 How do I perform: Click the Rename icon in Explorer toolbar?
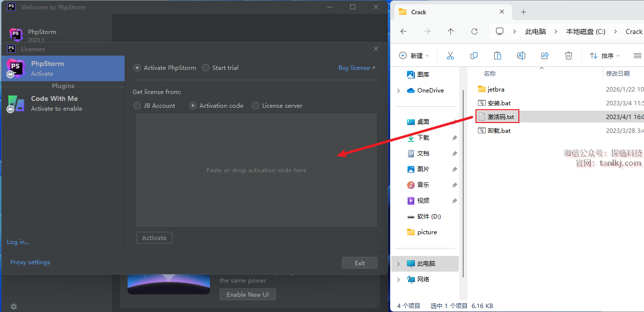point(521,56)
